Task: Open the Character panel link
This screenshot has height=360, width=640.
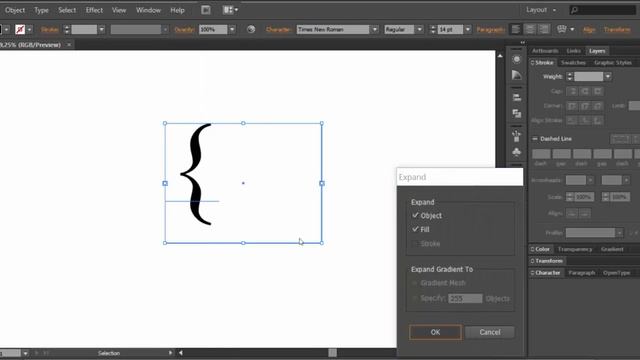Action: [x=278, y=29]
